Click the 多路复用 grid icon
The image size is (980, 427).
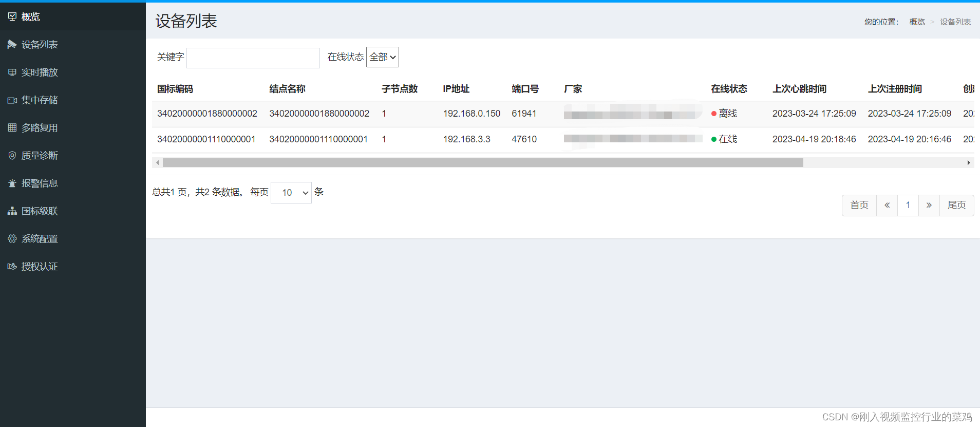[x=12, y=128]
